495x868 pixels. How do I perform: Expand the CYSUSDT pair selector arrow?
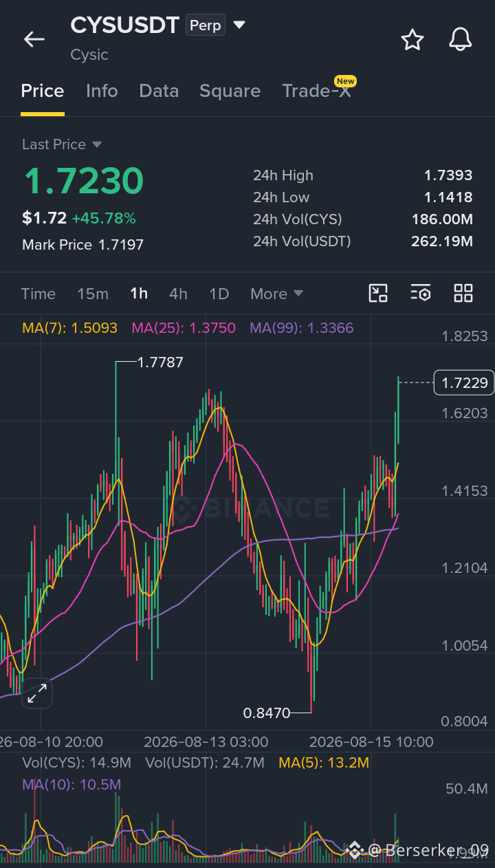tap(239, 25)
